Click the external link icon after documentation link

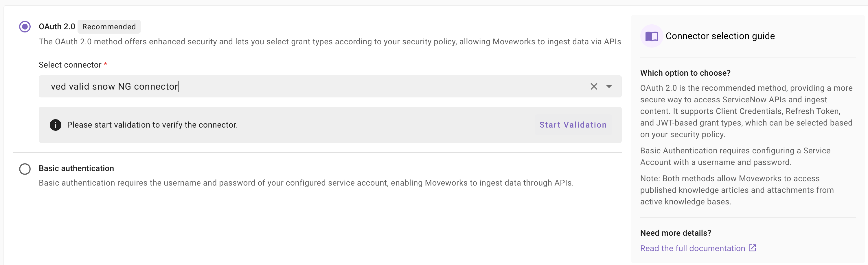pyautogui.click(x=752, y=248)
